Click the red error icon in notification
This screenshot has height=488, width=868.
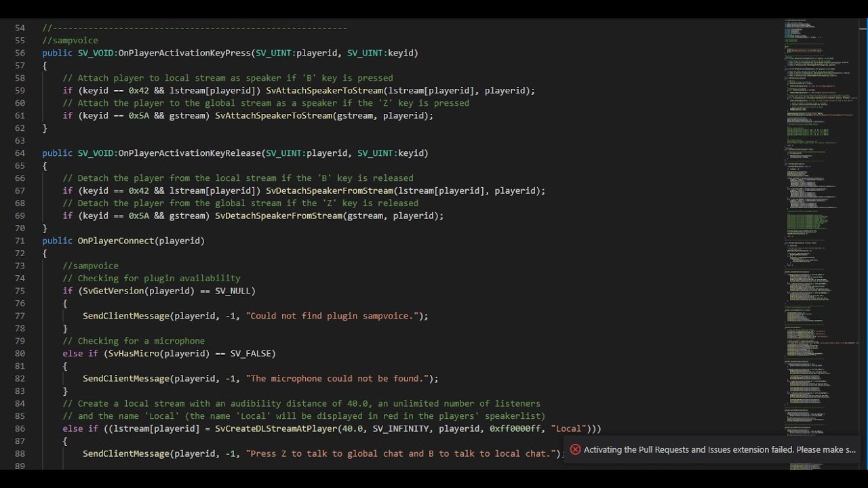click(576, 449)
